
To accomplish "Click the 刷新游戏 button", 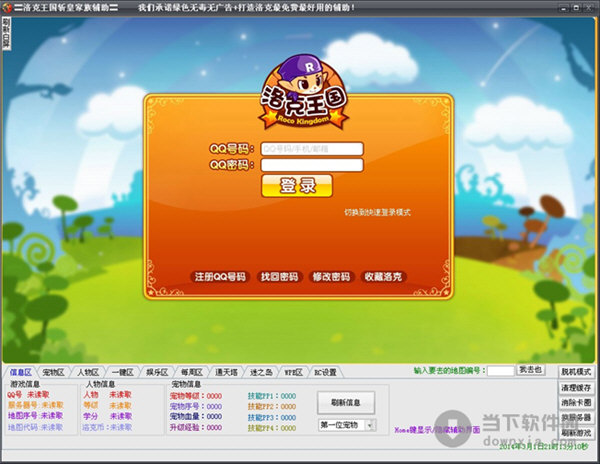I will pyautogui.click(x=576, y=433).
